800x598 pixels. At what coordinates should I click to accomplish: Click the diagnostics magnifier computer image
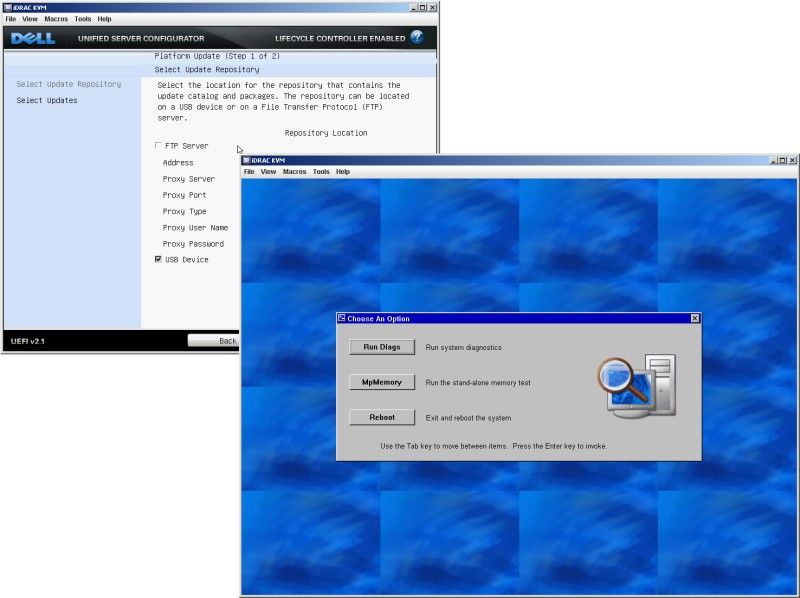(636, 386)
